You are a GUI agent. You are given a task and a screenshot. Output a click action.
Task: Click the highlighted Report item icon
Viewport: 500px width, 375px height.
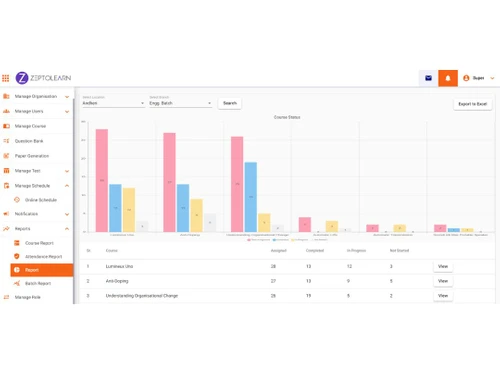[17, 270]
